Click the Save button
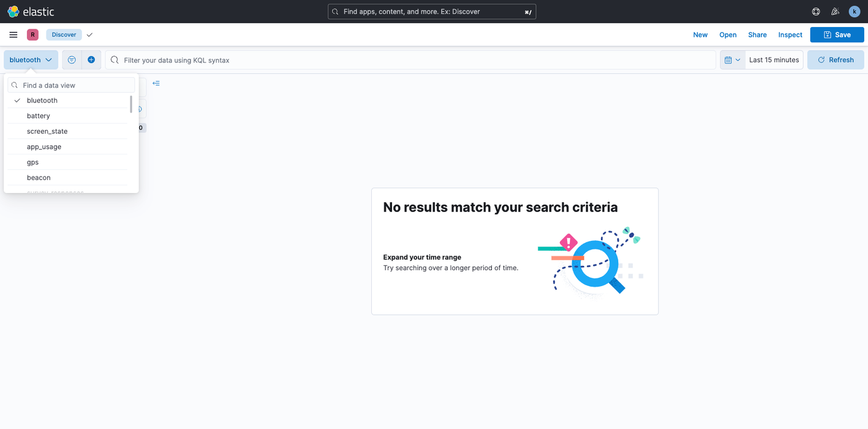This screenshot has width=868, height=429. coord(837,34)
